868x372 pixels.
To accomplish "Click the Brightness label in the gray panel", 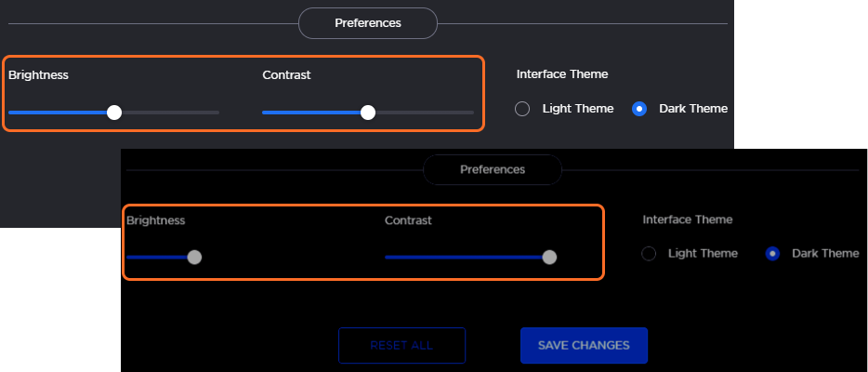I will pos(38,74).
